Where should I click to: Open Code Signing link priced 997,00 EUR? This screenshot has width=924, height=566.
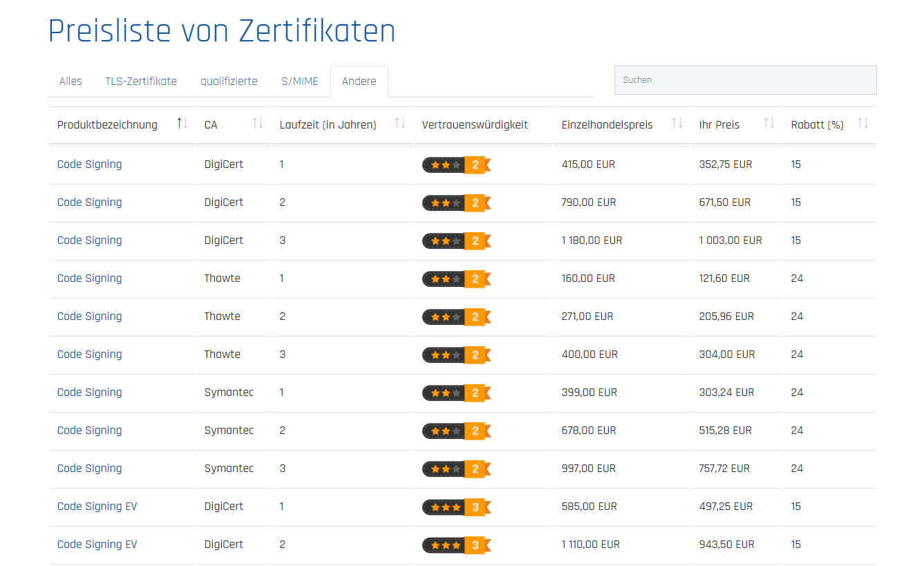89,469
